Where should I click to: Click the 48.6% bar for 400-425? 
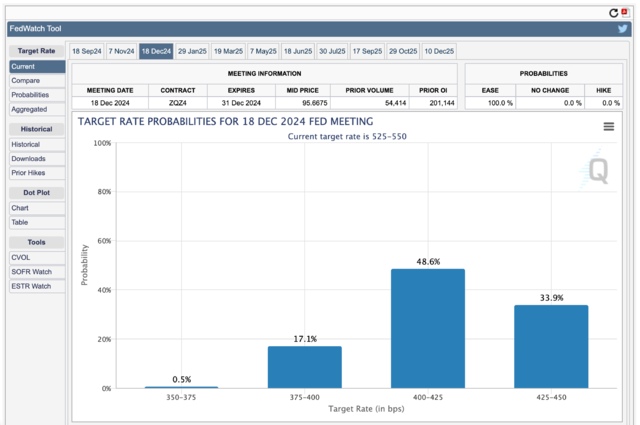[x=427, y=328]
